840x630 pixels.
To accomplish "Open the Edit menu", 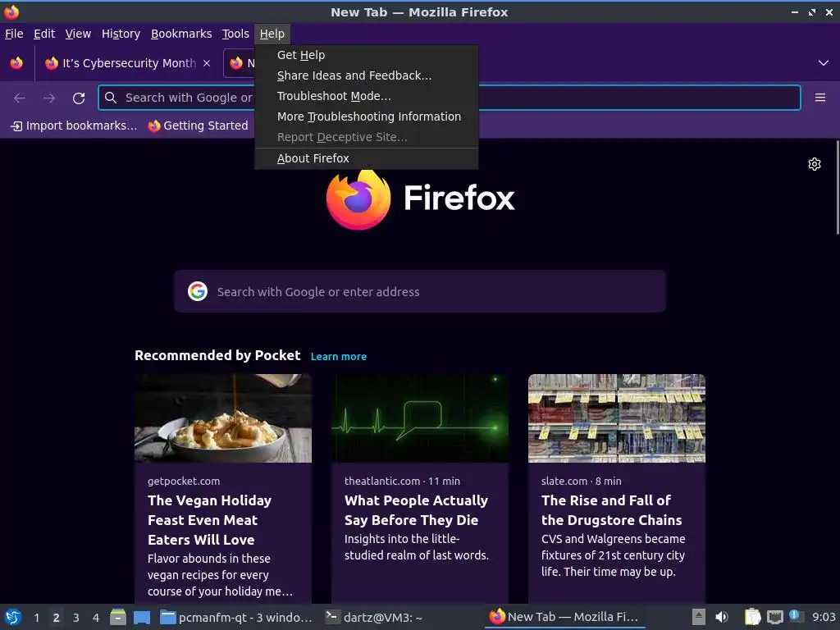I will (44, 34).
